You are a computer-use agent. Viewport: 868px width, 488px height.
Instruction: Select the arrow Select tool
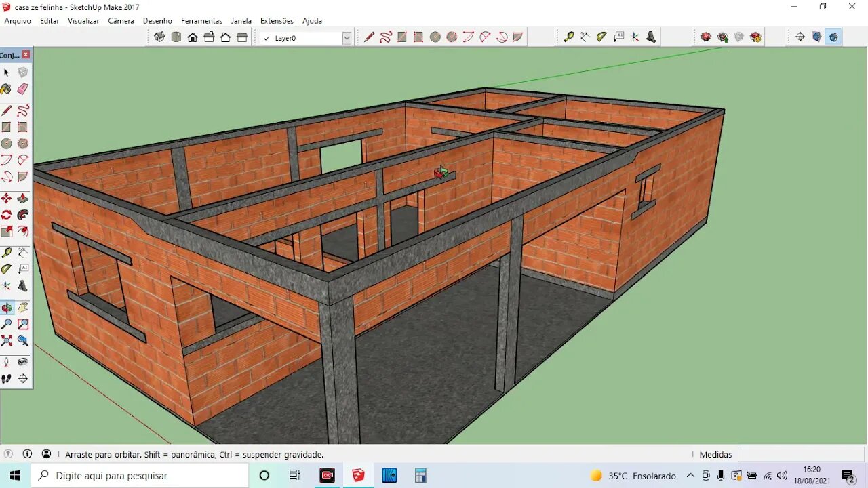tap(7, 73)
